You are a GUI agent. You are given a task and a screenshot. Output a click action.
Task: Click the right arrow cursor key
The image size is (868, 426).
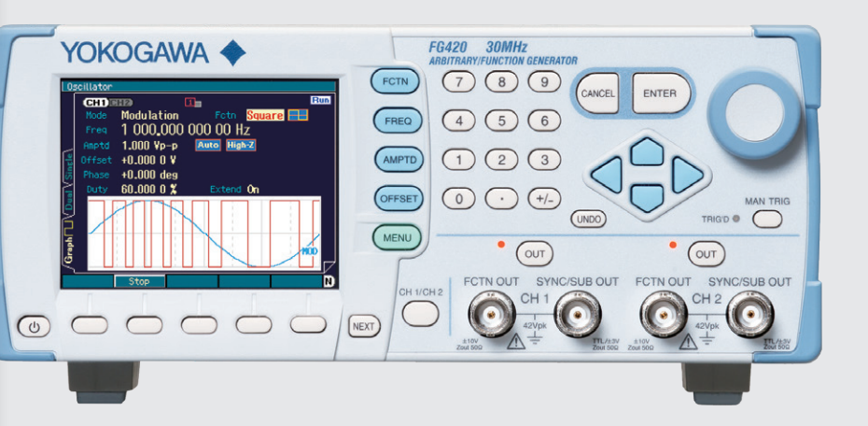tap(688, 175)
